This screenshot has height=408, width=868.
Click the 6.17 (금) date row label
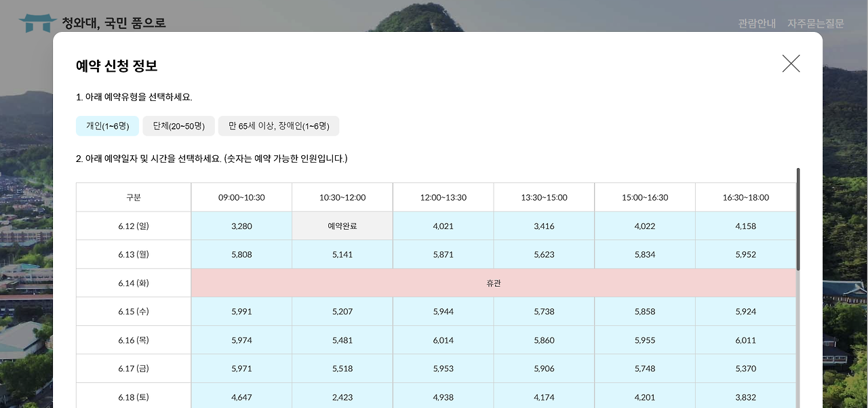tap(134, 369)
